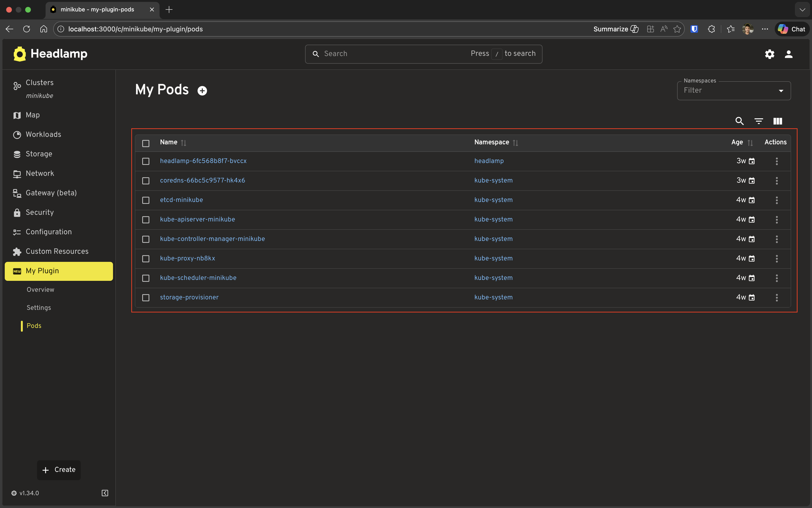Viewport: 812px width, 508px height.
Task: Open the Network section
Action: click(40, 173)
